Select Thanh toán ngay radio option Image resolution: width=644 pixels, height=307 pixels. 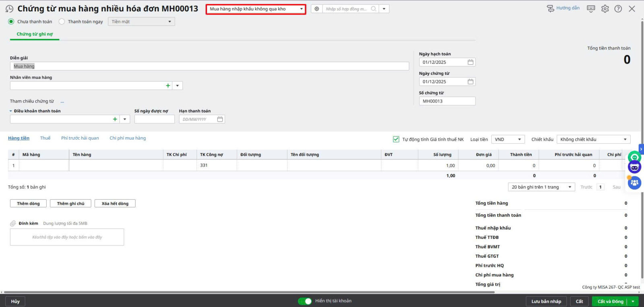[62, 22]
